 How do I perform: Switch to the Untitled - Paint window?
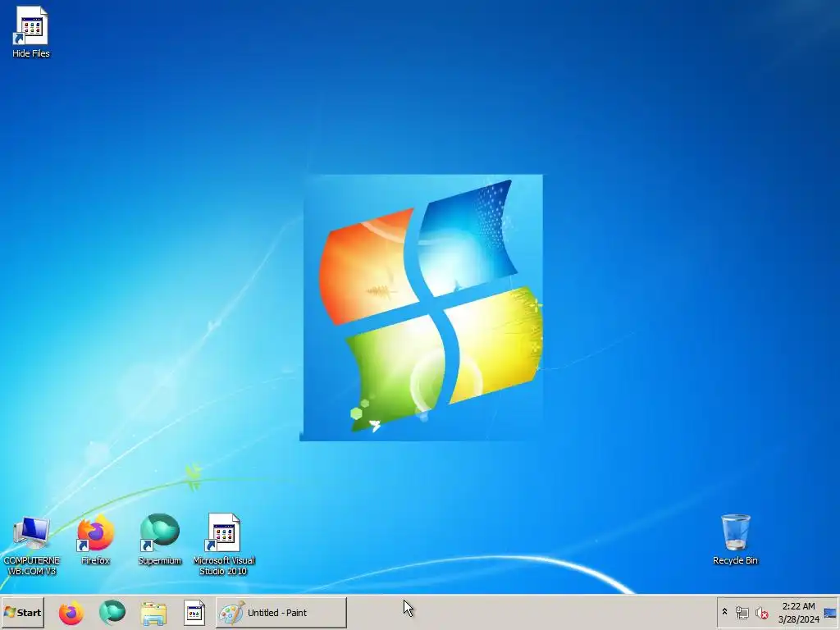pyautogui.click(x=281, y=612)
